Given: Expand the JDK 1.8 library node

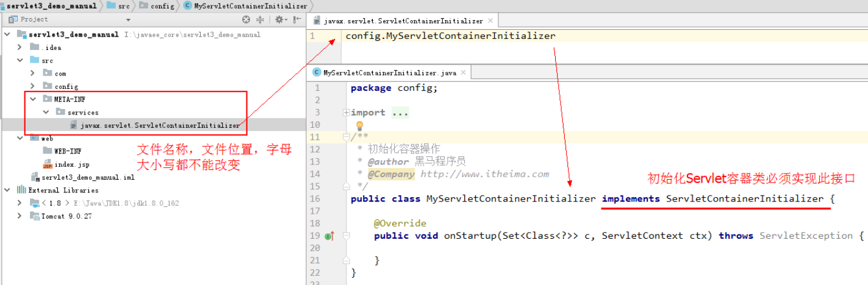Looking at the screenshot, I should coord(20,203).
